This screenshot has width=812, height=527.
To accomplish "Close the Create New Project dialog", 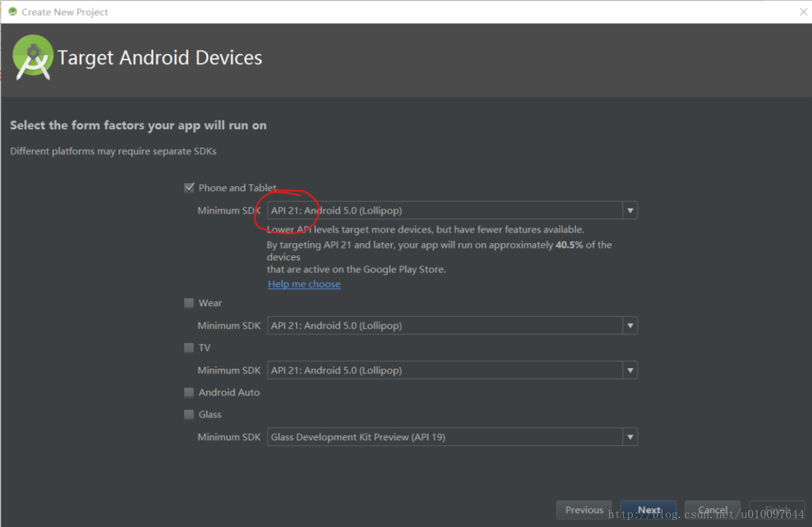I will click(803, 12).
